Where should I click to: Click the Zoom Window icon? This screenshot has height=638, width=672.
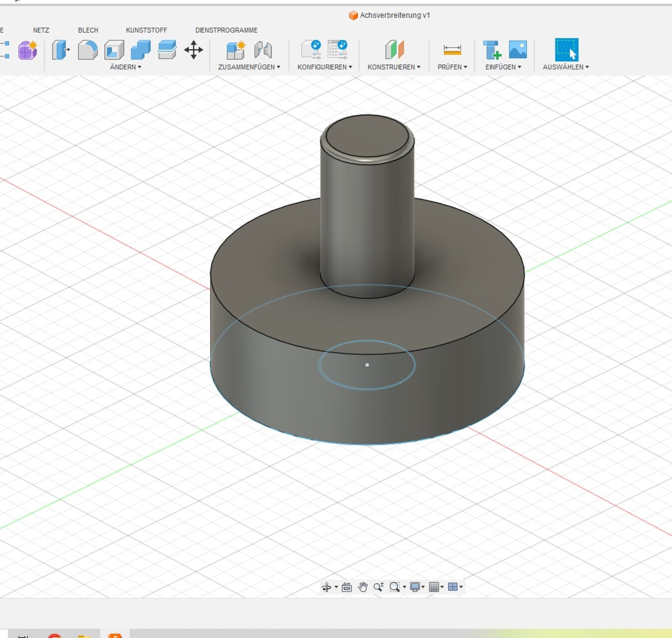(x=394, y=587)
